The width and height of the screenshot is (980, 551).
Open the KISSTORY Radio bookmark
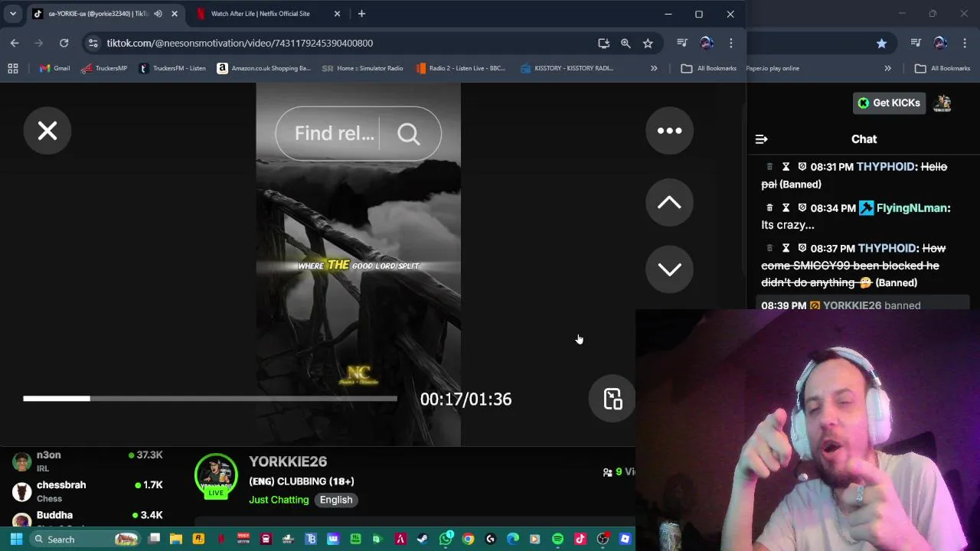(x=567, y=68)
